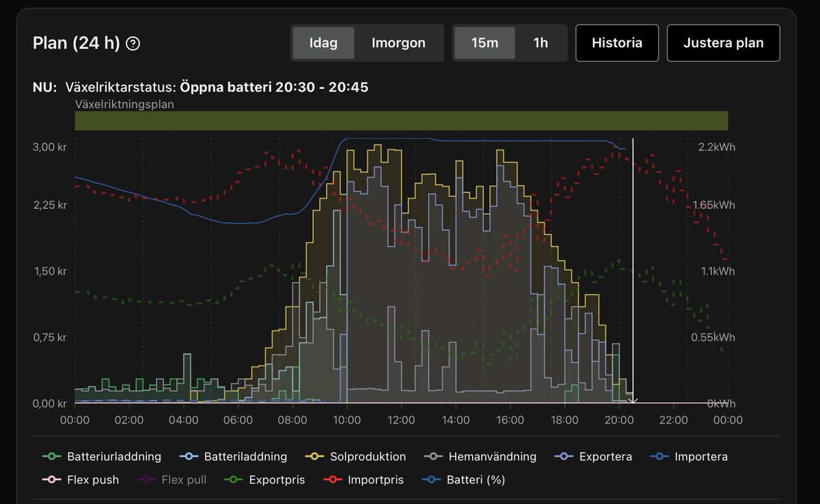
Task: Click the 22:00 x-axis label
Action: (x=673, y=420)
